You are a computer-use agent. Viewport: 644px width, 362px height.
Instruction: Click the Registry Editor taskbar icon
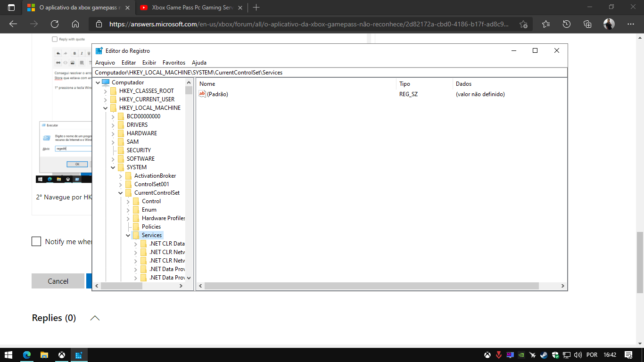click(x=79, y=355)
